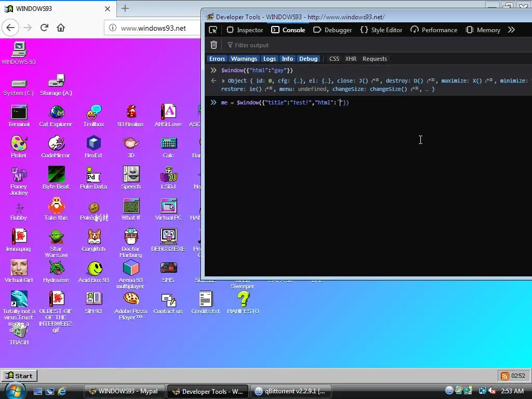Select WINDOWS93 - Mypal taskbar button
This screenshot has height=399, width=532.
125,391
